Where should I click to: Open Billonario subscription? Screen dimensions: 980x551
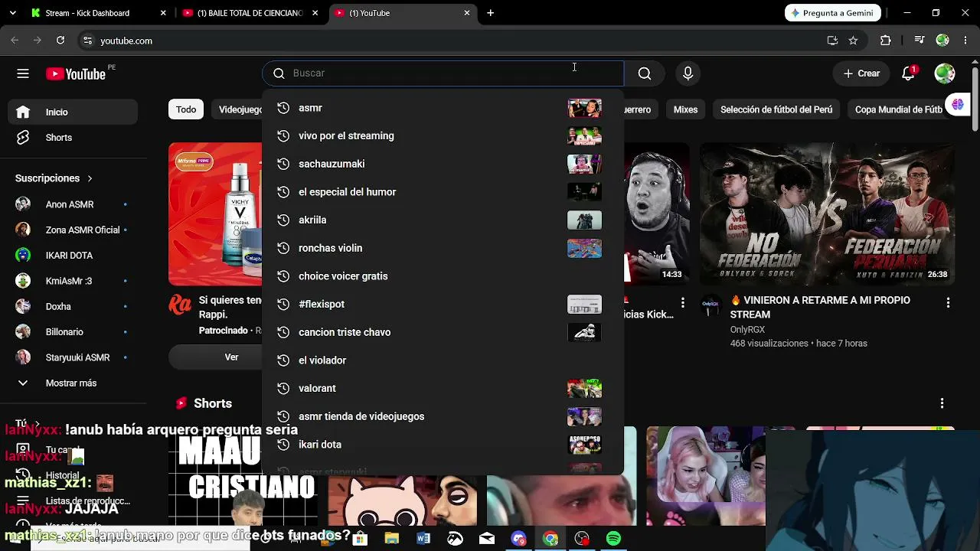(73, 332)
